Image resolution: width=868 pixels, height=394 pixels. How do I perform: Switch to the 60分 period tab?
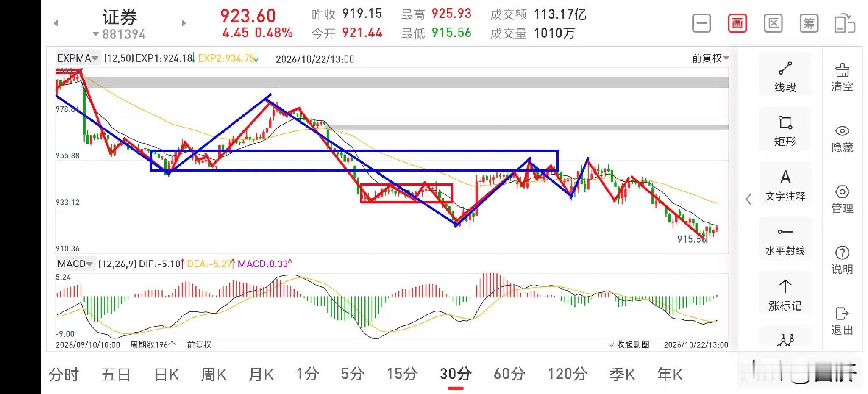pyautogui.click(x=509, y=375)
